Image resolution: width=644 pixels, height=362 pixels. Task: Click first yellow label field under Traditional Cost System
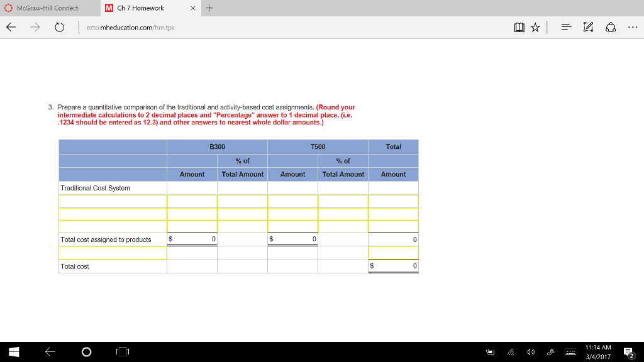[113, 201]
